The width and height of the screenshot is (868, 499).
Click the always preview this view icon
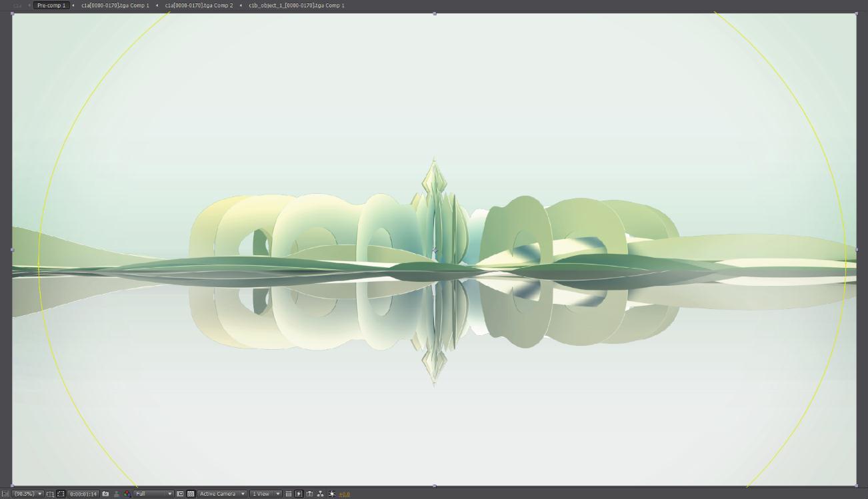point(5,494)
